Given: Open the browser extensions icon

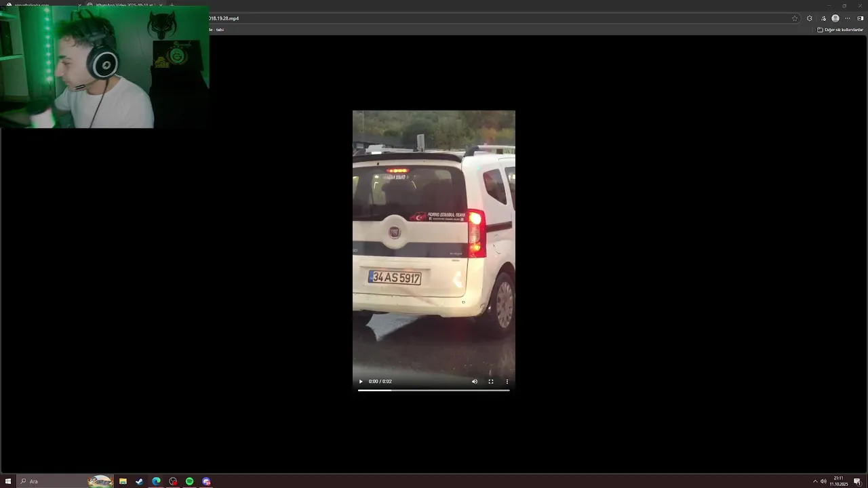Looking at the screenshot, I should [810, 18].
